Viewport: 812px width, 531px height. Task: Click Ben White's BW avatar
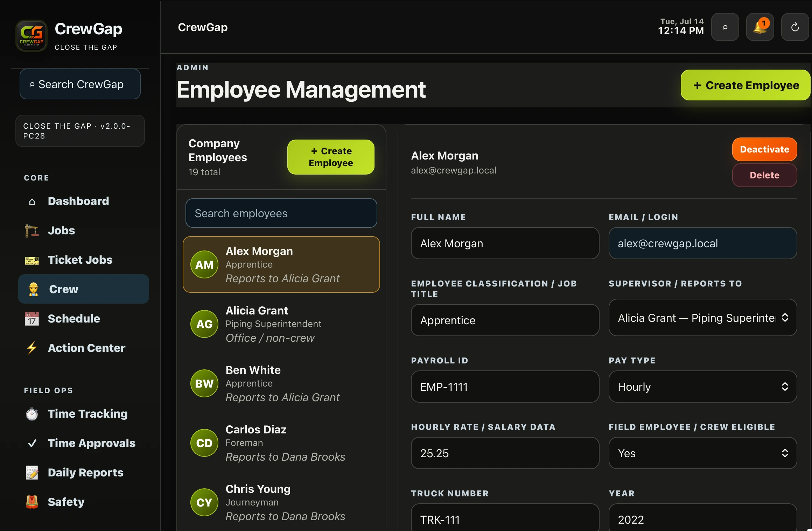click(x=204, y=384)
